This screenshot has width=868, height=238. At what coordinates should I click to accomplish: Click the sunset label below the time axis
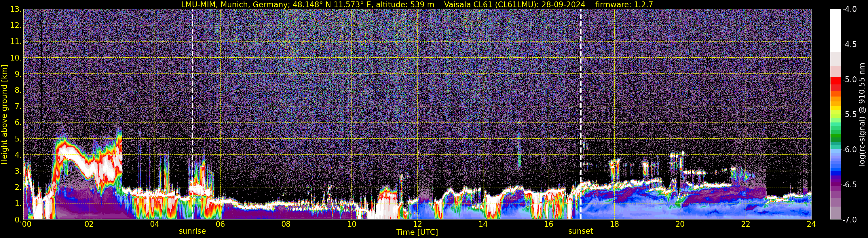(x=581, y=231)
